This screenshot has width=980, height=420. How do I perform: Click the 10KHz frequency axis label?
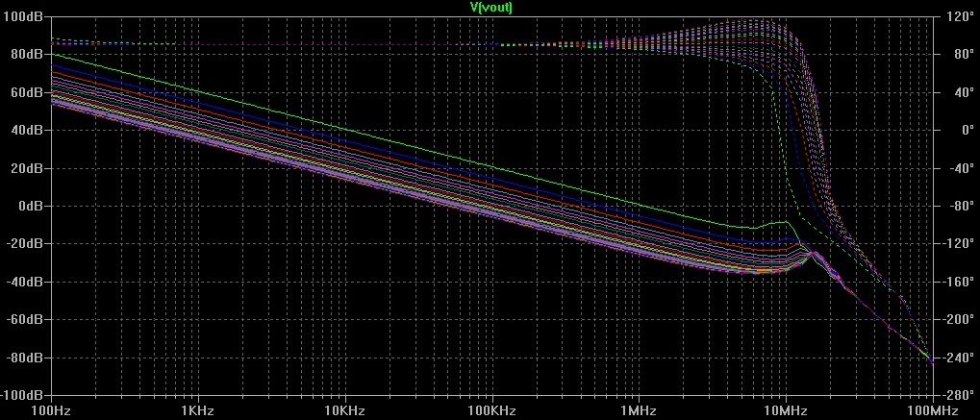point(345,410)
